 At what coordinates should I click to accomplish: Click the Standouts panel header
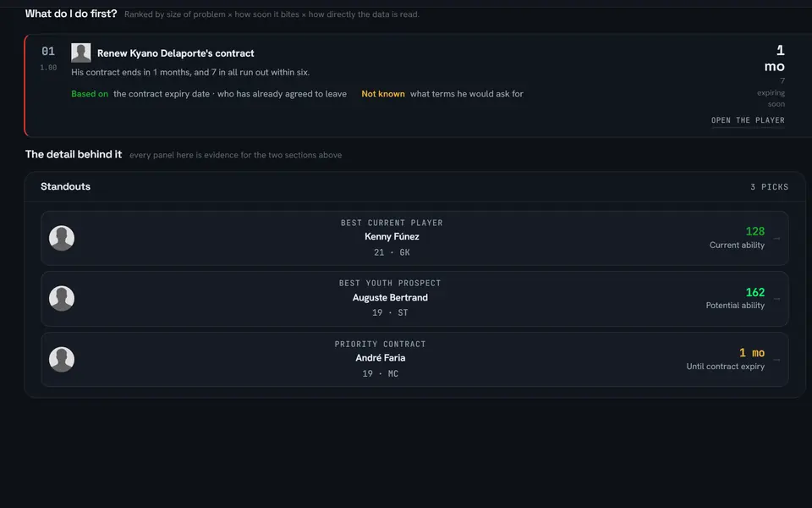65,186
